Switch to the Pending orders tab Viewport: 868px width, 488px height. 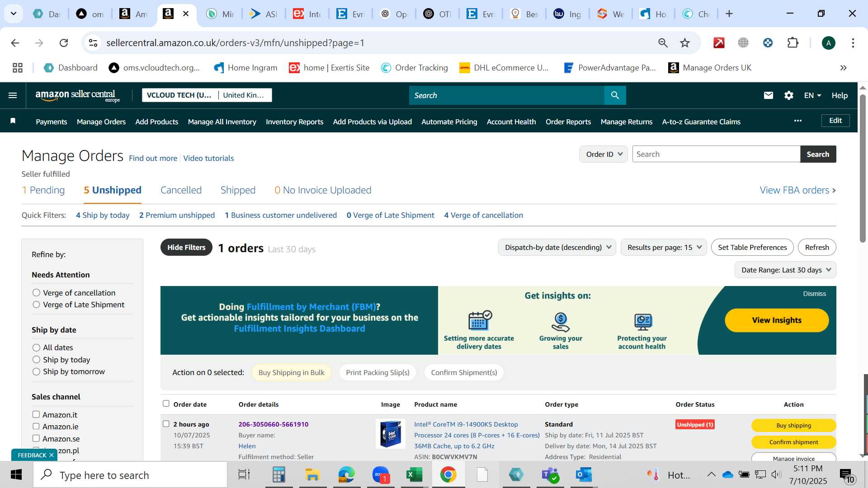[43, 190]
